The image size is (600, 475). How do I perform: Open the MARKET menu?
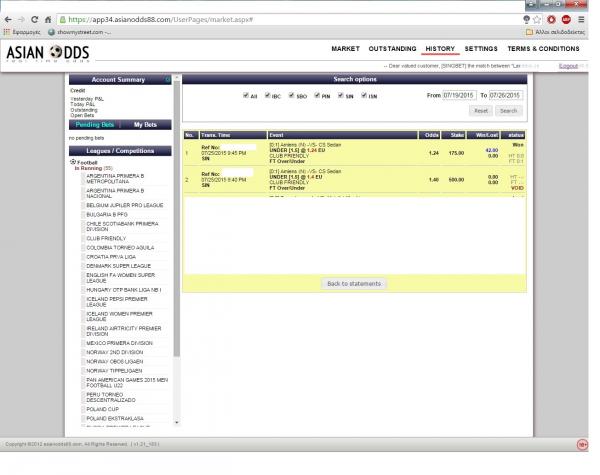(345, 48)
